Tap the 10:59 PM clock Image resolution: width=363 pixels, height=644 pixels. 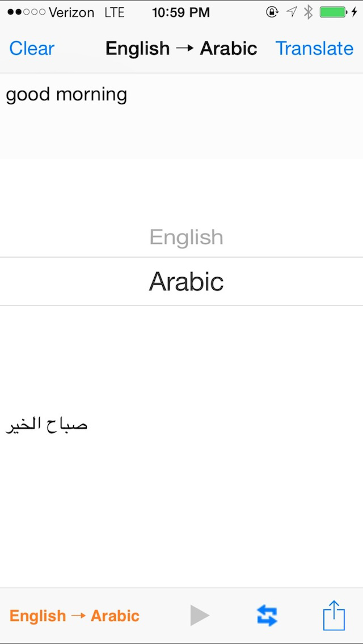click(181, 12)
